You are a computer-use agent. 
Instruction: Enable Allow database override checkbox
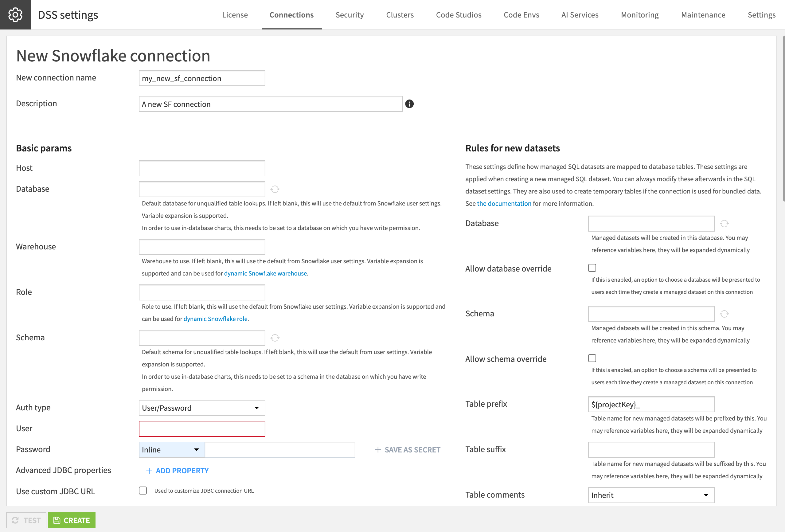pyautogui.click(x=592, y=268)
